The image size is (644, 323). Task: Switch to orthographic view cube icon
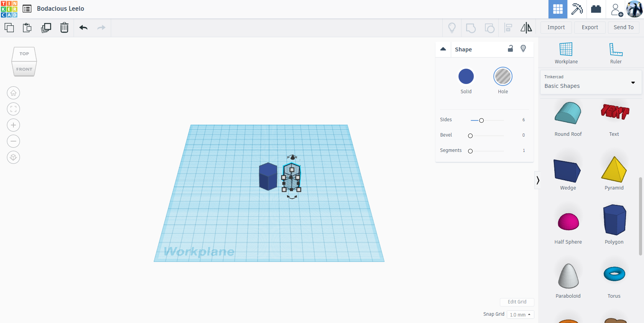13,157
